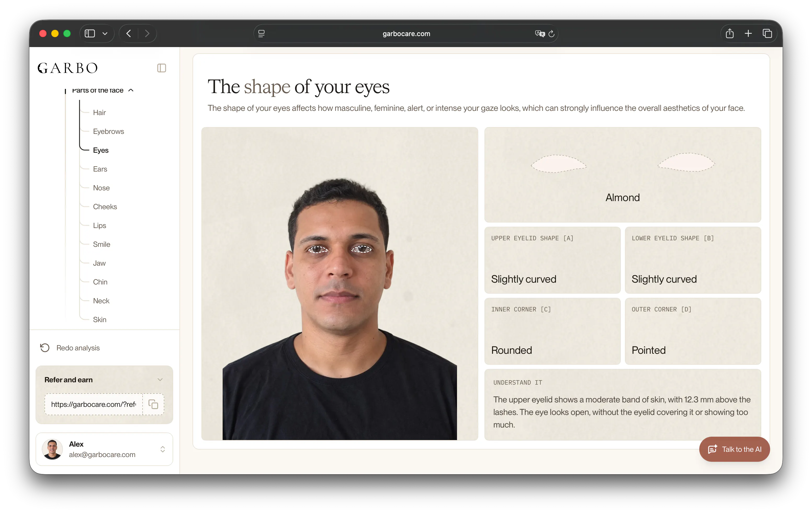
Task: Go forward to the next page
Action: tap(147, 33)
